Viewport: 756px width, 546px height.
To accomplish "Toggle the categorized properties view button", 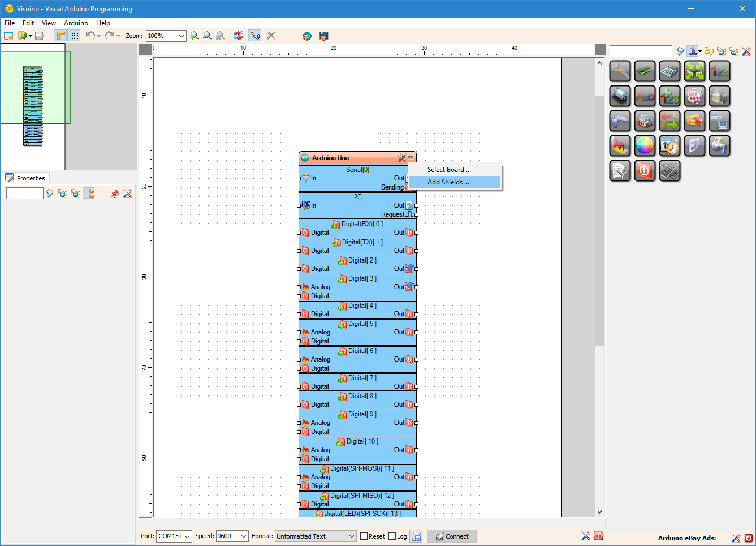I will 89,194.
